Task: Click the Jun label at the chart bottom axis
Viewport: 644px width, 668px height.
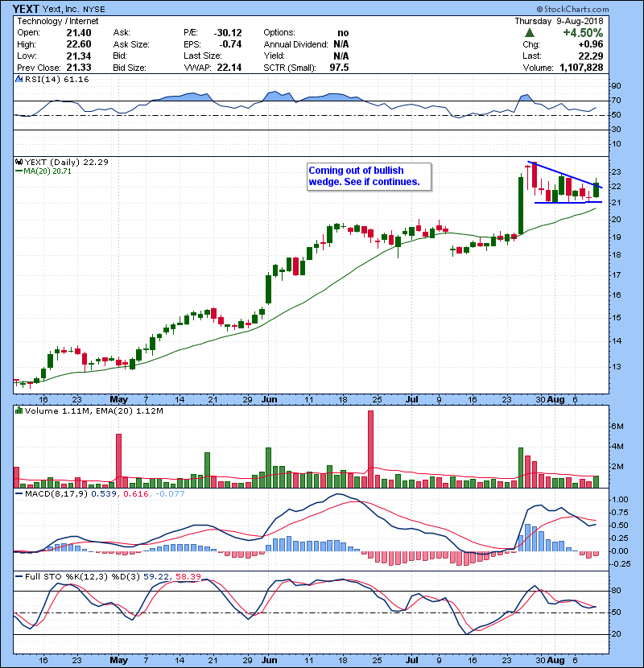Action: (270, 398)
